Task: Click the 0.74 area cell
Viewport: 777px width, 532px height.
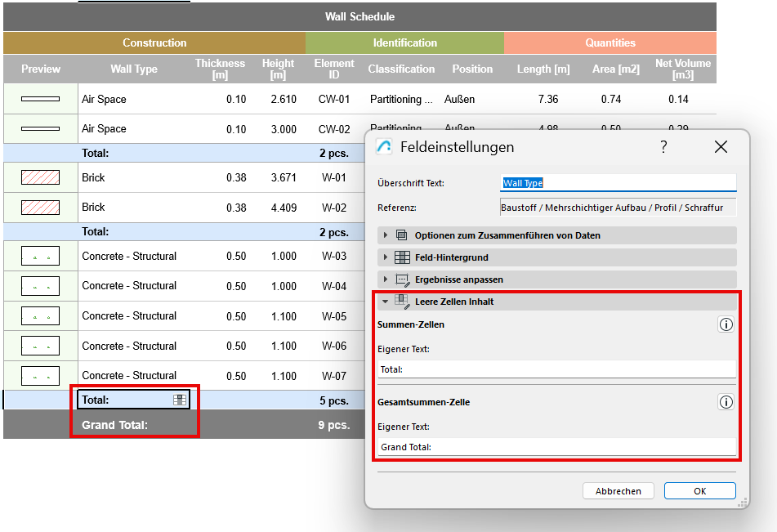Action: tap(611, 99)
